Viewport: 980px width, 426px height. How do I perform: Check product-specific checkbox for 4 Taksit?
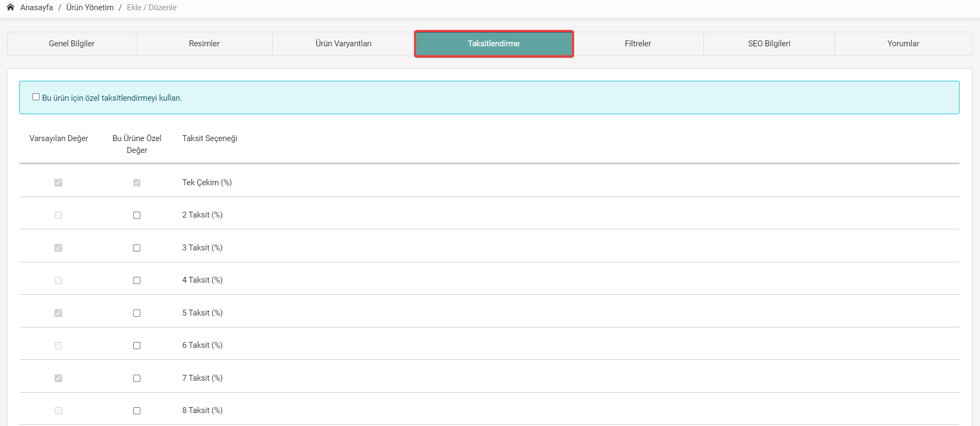click(137, 281)
